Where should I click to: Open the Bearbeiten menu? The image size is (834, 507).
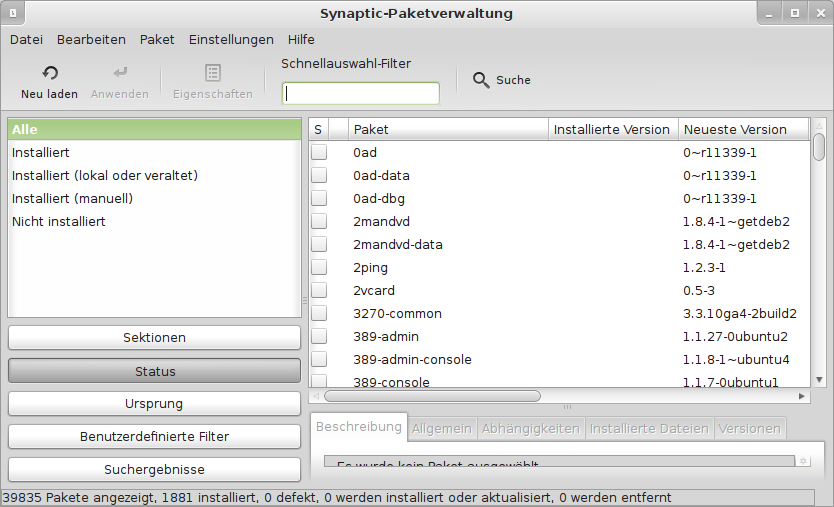(91, 40)
